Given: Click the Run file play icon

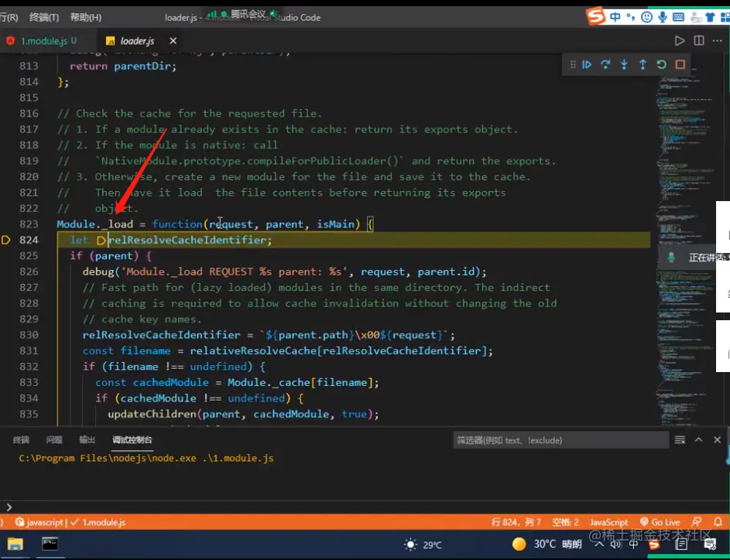Looking at the screenshot, I should [680, 40].
